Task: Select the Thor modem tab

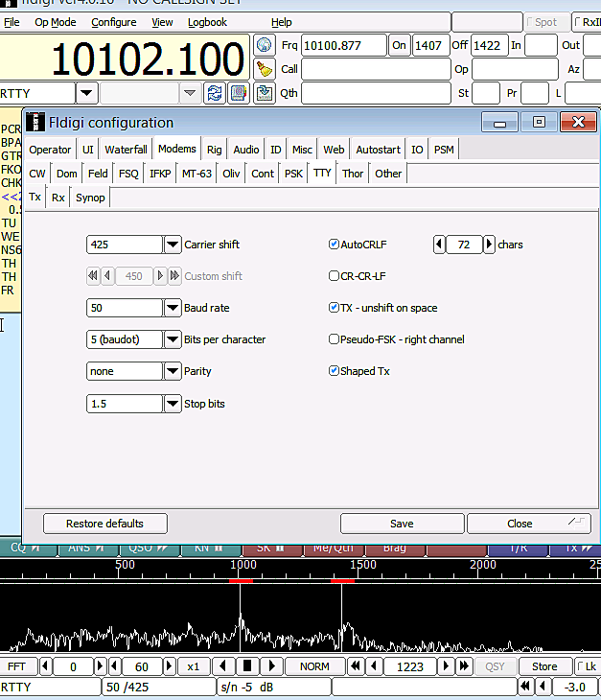Action: click(353, 174)
